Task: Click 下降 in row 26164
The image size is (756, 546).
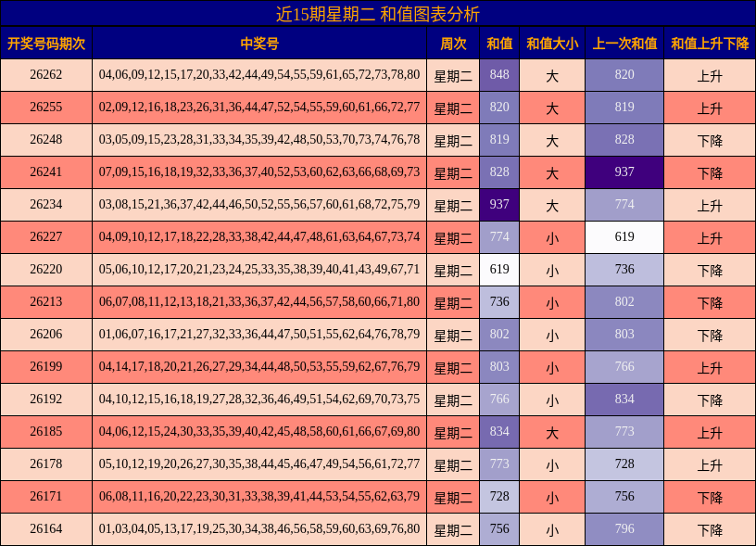Action: [x=710, y=530]
